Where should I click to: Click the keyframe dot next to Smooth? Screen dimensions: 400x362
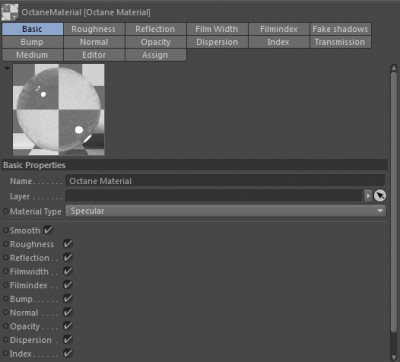point(5,230)
